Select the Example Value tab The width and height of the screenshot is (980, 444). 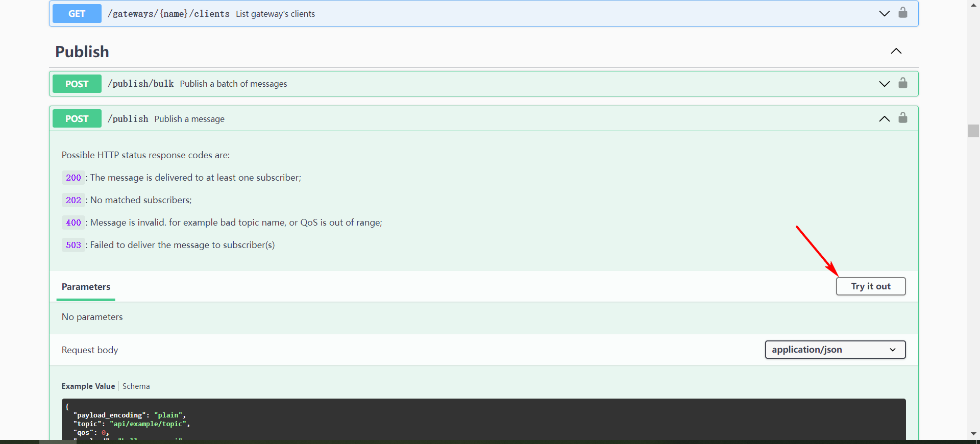coord(88,386)
